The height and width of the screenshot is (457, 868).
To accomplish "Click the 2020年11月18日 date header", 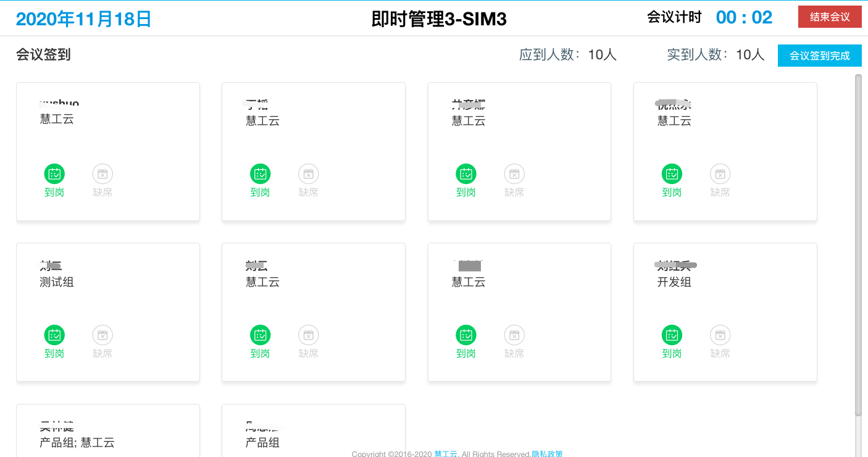I will (x=84, y=19).
